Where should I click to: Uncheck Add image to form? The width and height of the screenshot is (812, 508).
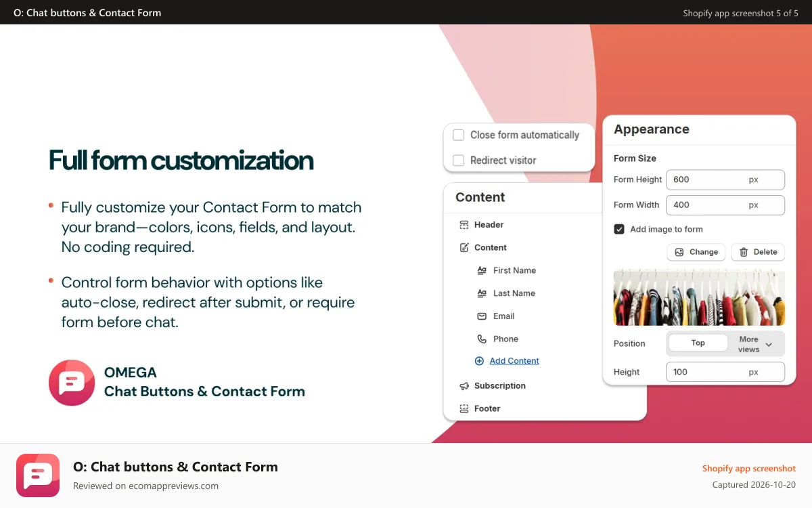tap(619, 229)
